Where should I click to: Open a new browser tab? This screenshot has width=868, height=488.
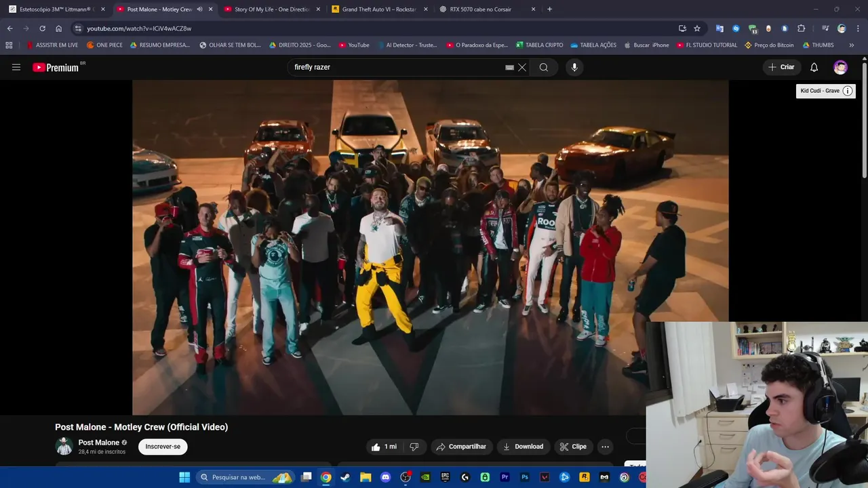point(549,9)
